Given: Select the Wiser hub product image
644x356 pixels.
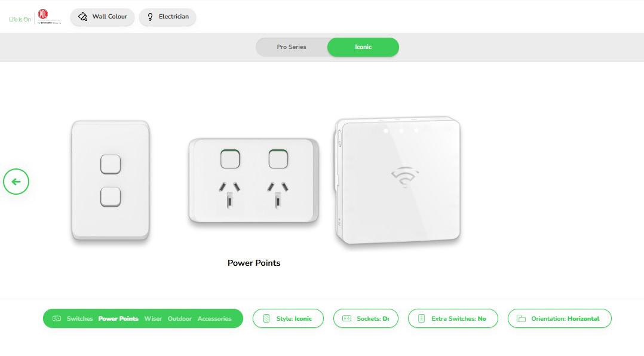Looking at the screenshot, I should tap(398, 180).
